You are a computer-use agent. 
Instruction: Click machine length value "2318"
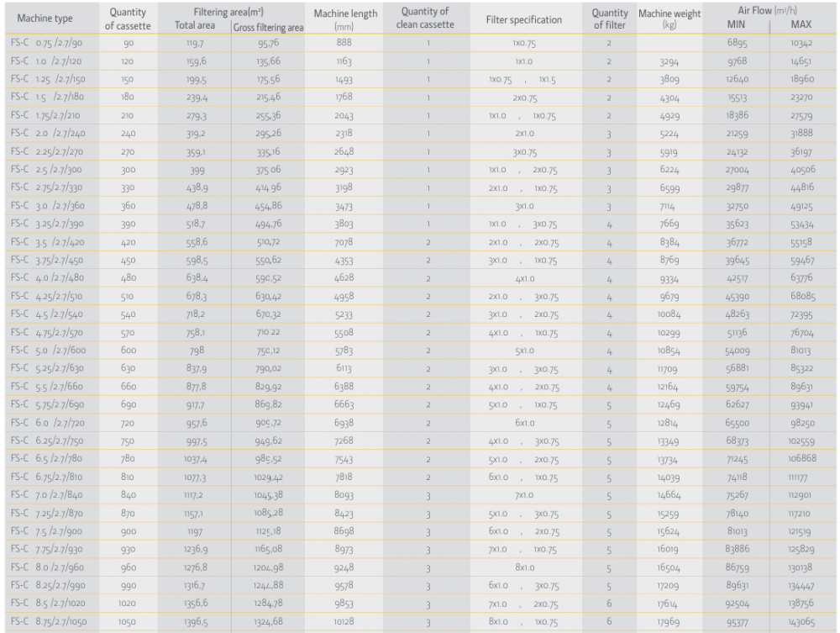pyautogui.click(x=344, y=133)
